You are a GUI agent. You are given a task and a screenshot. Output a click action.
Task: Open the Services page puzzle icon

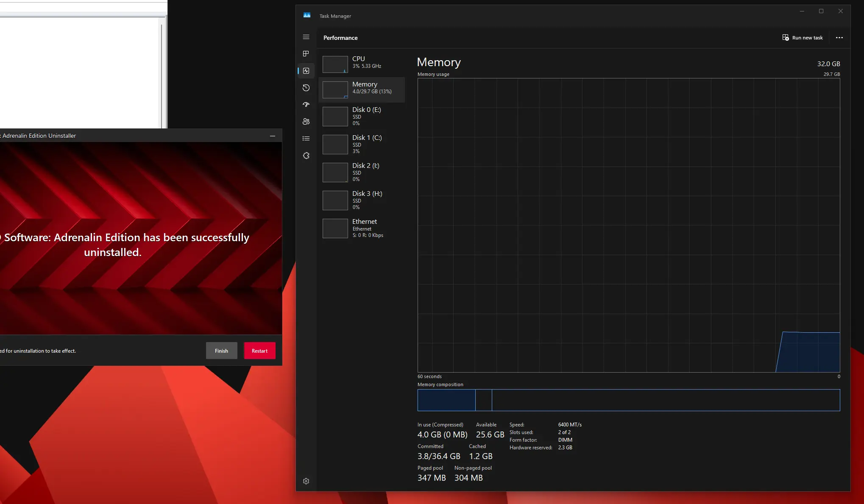tap(306, 156)
